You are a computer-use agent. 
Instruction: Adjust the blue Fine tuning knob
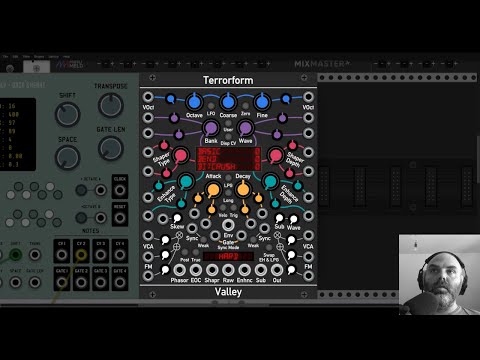pos(262,101)
